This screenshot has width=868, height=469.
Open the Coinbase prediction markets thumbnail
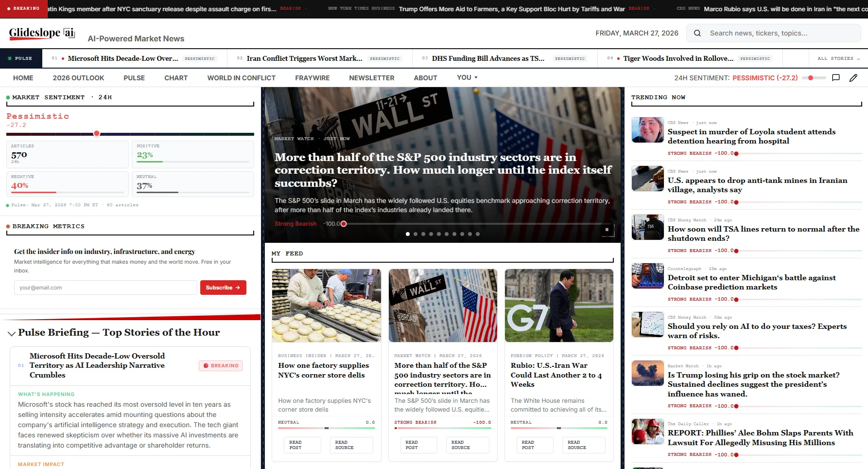[x=648, y=276]
